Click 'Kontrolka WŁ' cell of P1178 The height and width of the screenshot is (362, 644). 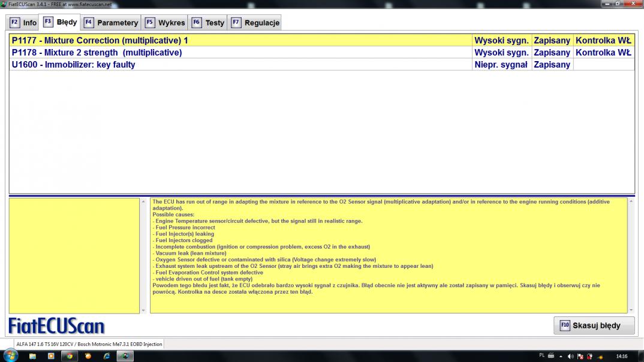(603, 53)
